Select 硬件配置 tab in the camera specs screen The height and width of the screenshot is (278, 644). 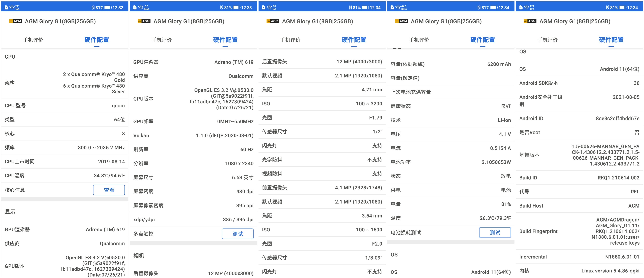(x=354, y=40)
